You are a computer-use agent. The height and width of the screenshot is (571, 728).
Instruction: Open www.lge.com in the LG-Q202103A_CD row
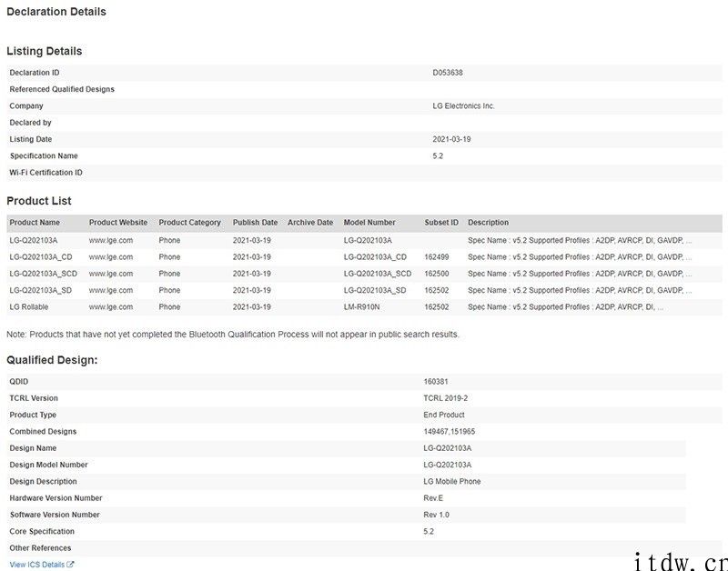tap(110, 257)
